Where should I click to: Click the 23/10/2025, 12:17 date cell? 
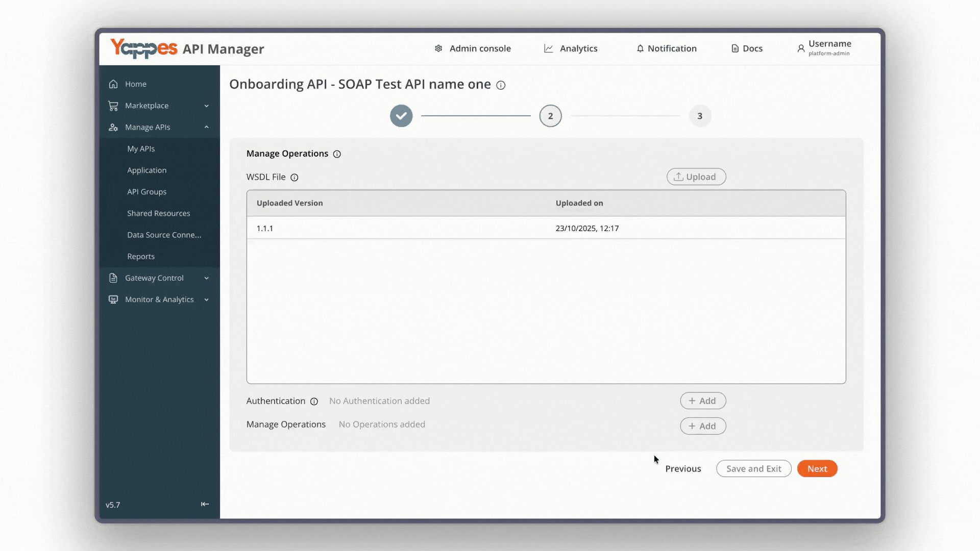pyautogui.click(x=587, y=228)
